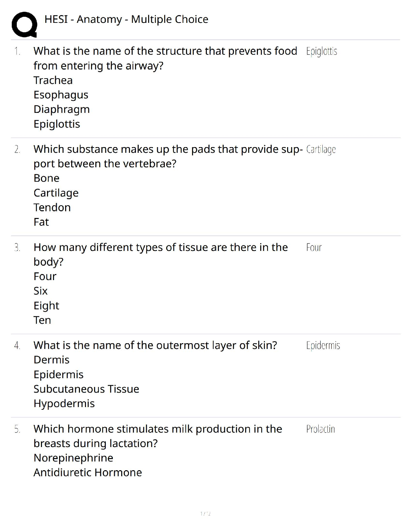Click the Quizlet Q logo icon

tap(24, 24)
